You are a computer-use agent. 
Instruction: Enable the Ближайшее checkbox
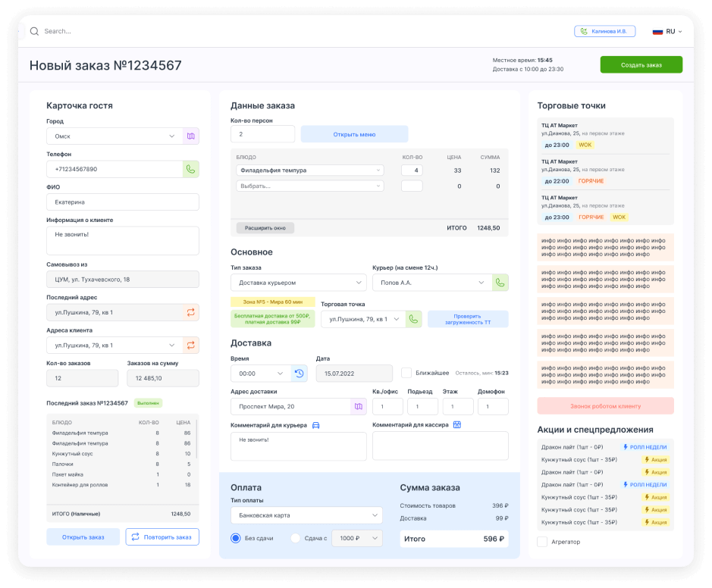coord(406,373)
